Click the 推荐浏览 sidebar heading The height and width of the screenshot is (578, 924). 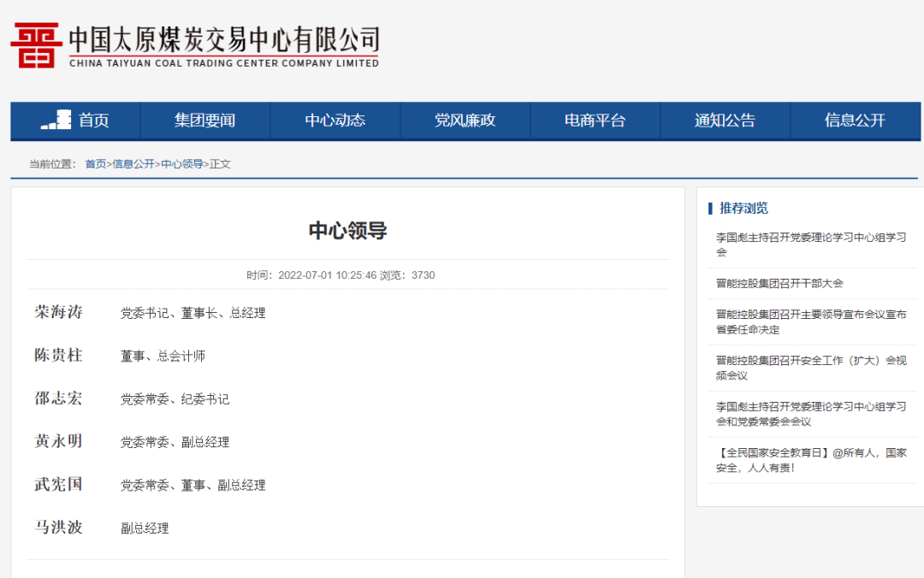[x=743, y=208]
